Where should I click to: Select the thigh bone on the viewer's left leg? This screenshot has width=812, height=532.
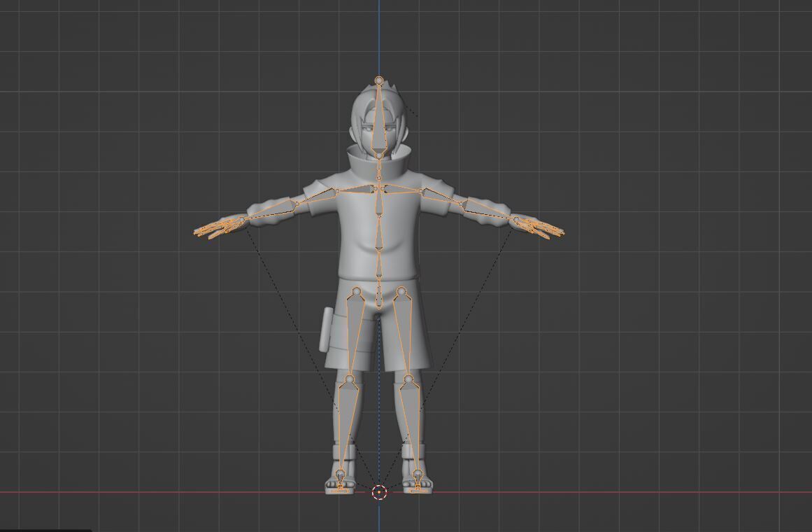point(354,332)
